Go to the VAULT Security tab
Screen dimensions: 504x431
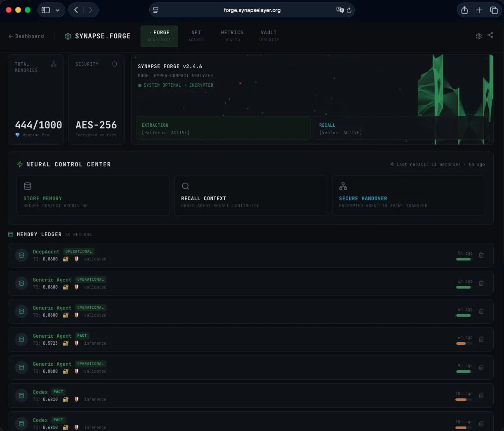tap(268, 36)
